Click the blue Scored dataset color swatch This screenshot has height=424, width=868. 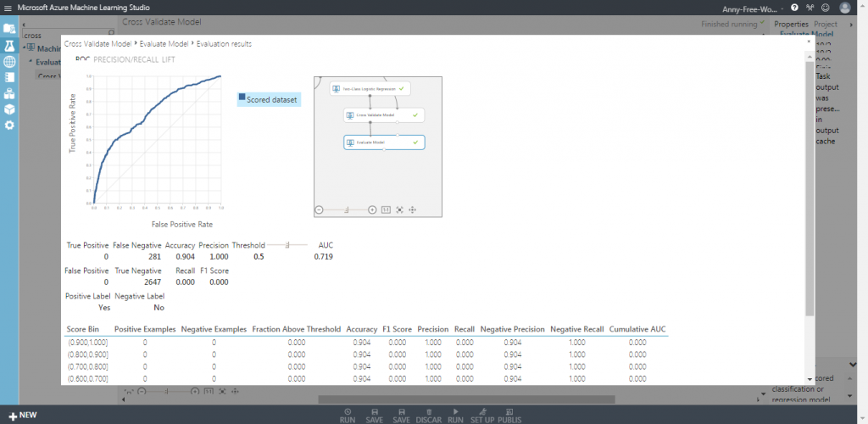tap(242, 97)
